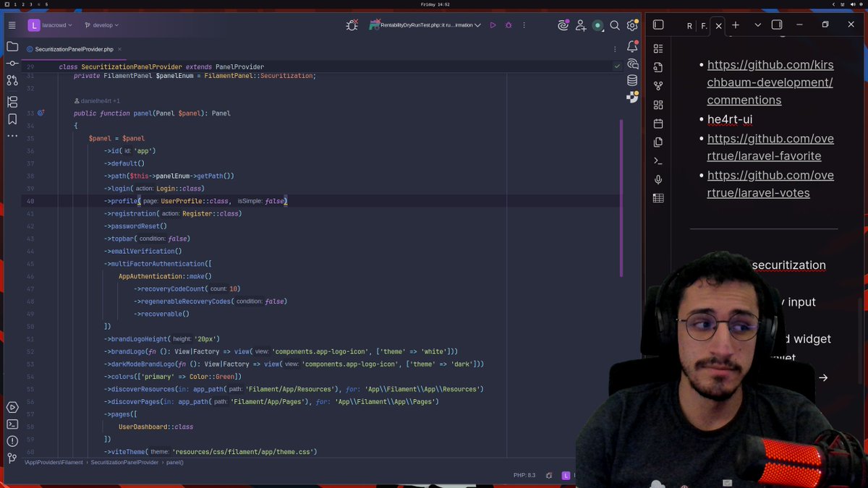Open editor tab options vertical dots
This screenshot has width=868, height=488.
pos(616,49)
